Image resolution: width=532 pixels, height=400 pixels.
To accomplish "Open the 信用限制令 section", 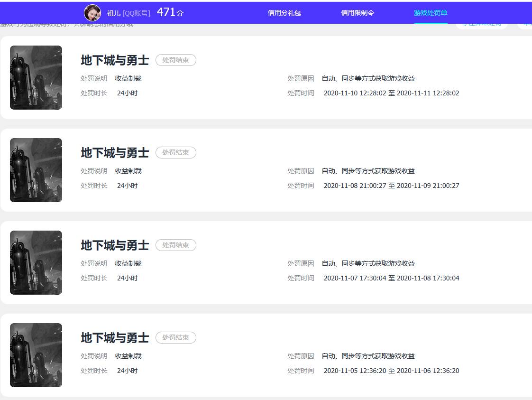I will [357, 13].
